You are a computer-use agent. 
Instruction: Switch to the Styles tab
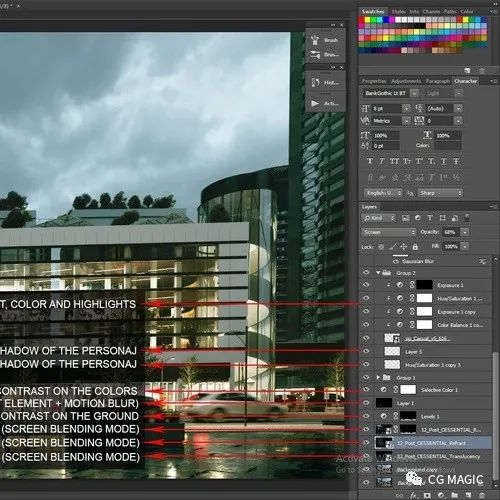pyautogui.click(x=398, y=12)
